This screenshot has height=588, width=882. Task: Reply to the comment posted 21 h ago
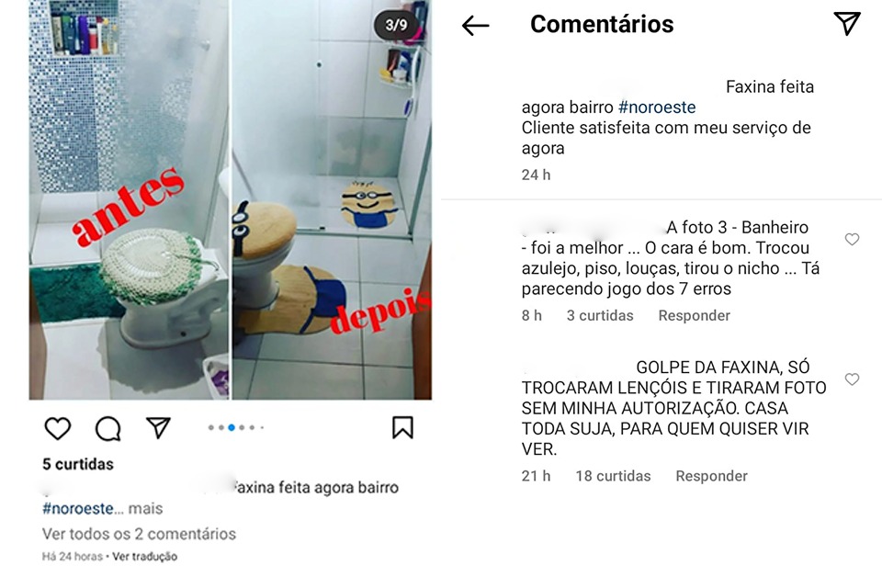[711, 476]
